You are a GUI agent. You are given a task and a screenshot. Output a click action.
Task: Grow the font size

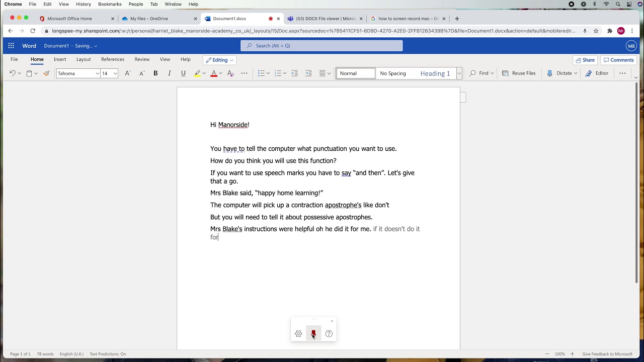128,73
